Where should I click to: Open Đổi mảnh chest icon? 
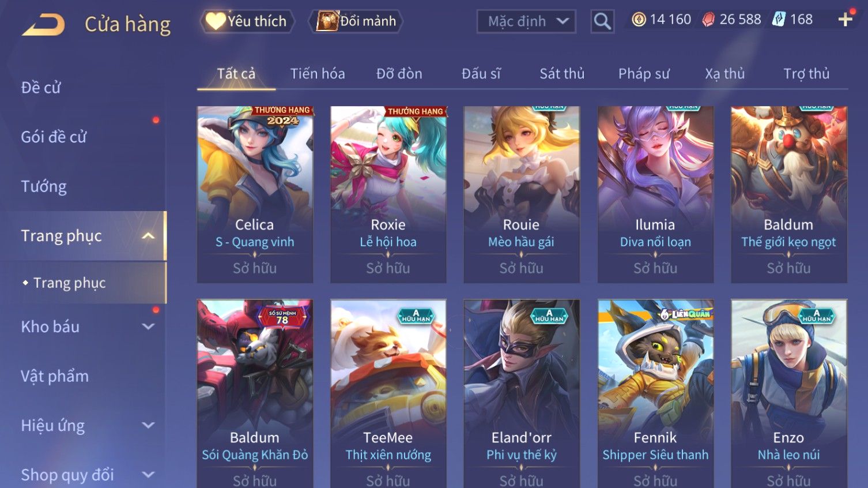(x=327, y=21)
